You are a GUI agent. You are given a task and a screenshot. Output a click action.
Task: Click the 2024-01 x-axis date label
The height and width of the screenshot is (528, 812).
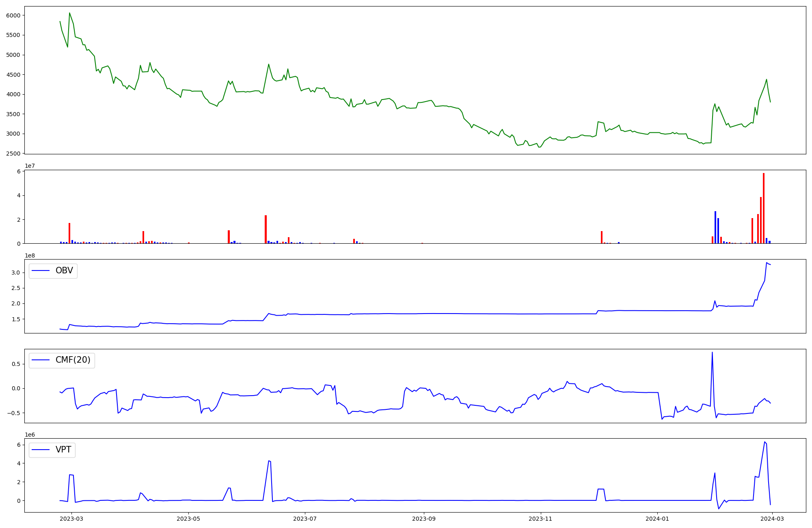coord(657,518)
